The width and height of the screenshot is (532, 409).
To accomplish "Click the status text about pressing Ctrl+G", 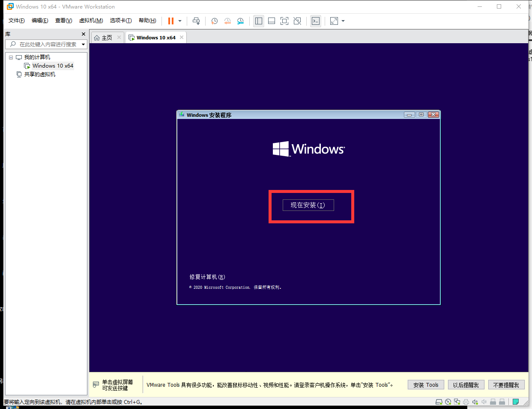I will pyautogui.click(x=73, y=402).
